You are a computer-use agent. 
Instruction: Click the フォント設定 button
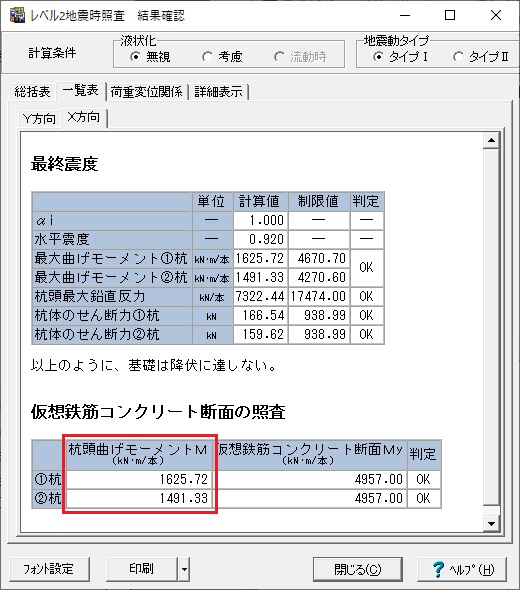click(49, 569)
